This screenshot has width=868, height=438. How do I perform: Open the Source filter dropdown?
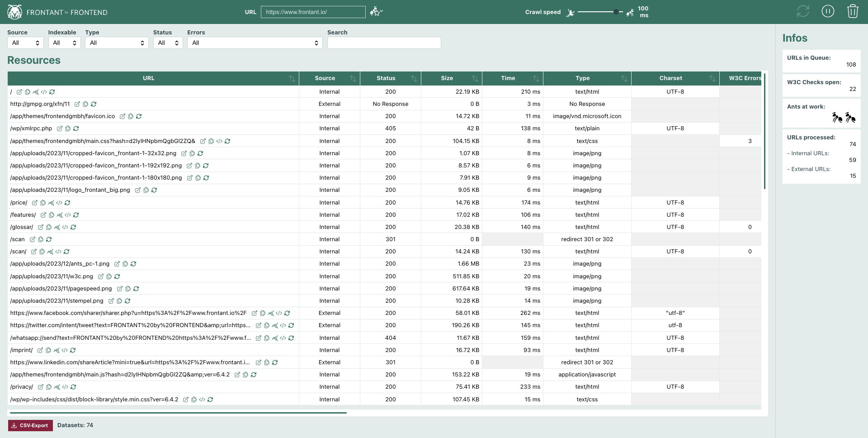pos(25,43)
